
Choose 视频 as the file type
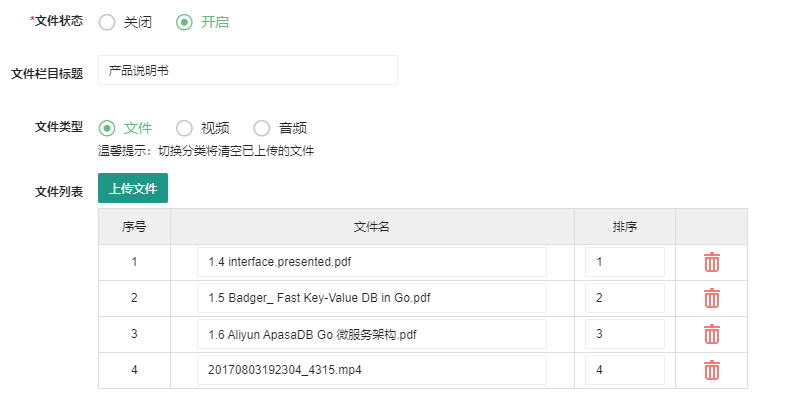pos(184,128)
